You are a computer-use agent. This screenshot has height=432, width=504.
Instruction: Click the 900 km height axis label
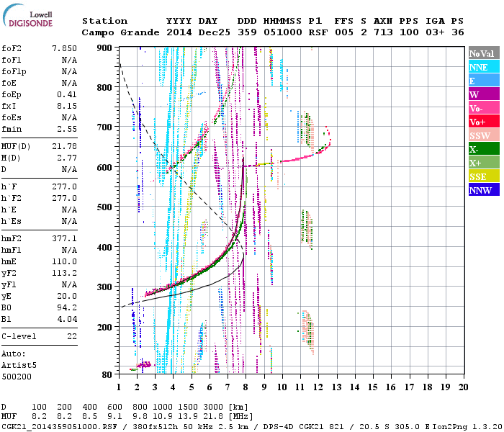(104, 48)
